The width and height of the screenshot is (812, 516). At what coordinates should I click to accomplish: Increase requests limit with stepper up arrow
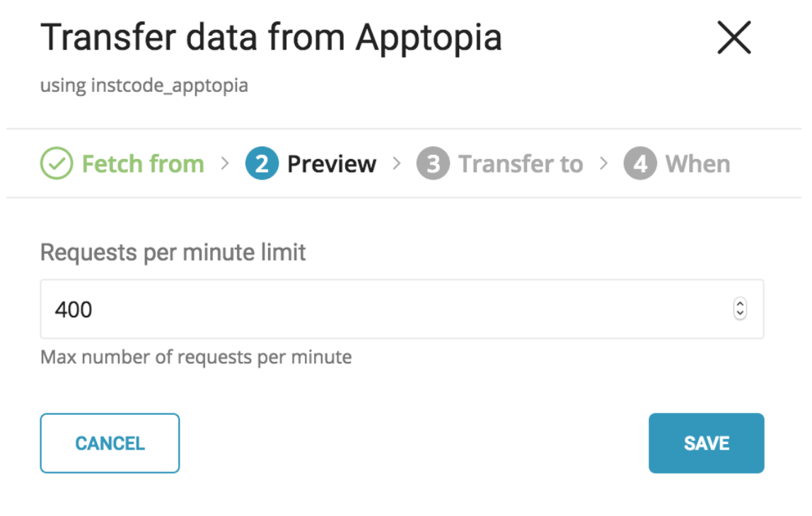(x=740, y=305)
